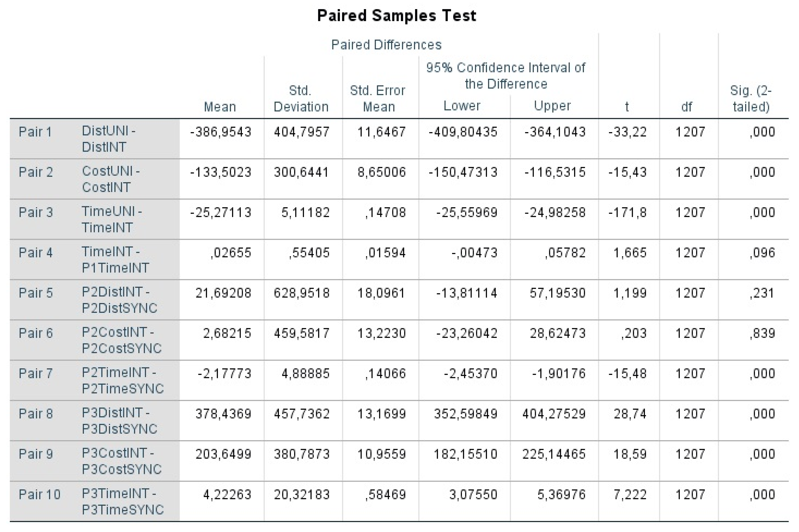Select the P2DistINT - P2DistSYNC label
Screen dimensions: 799x532
(119, 300)
